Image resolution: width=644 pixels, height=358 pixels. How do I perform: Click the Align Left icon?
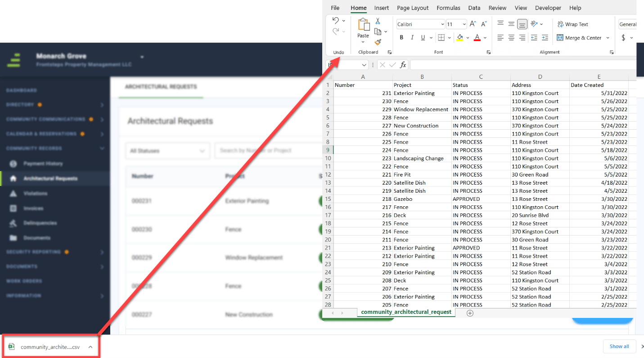pyautogui.click(x=500, y=38)
